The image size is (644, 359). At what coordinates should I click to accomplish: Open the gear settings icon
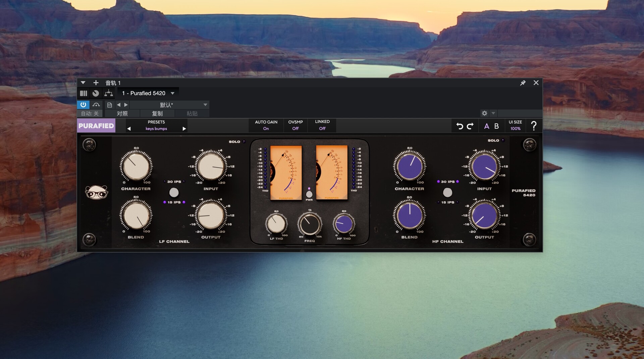pos(484,113)
